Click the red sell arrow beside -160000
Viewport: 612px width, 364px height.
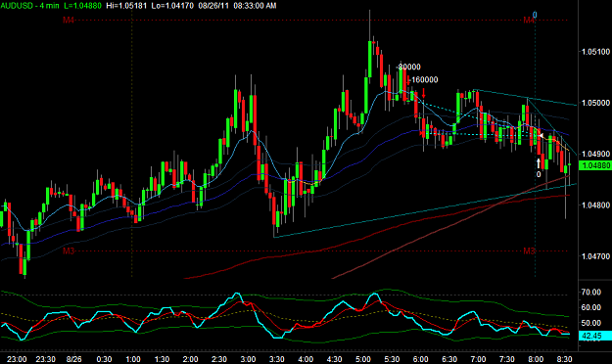pyautogui.click(x=408, y=81)
